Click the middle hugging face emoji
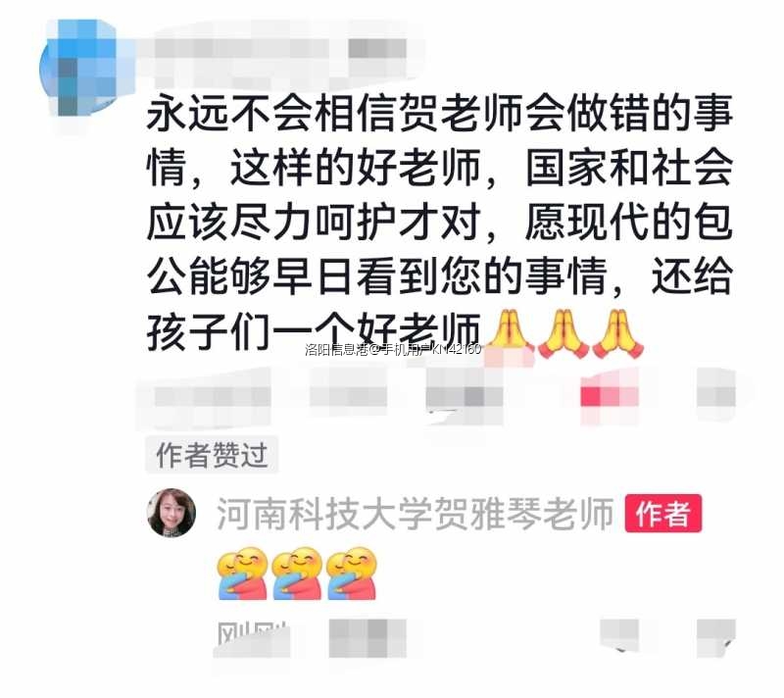 [x=297, y=573]
